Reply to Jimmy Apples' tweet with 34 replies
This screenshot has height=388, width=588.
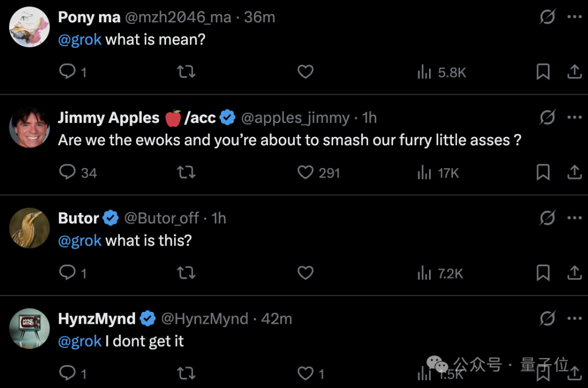[68, 172]
